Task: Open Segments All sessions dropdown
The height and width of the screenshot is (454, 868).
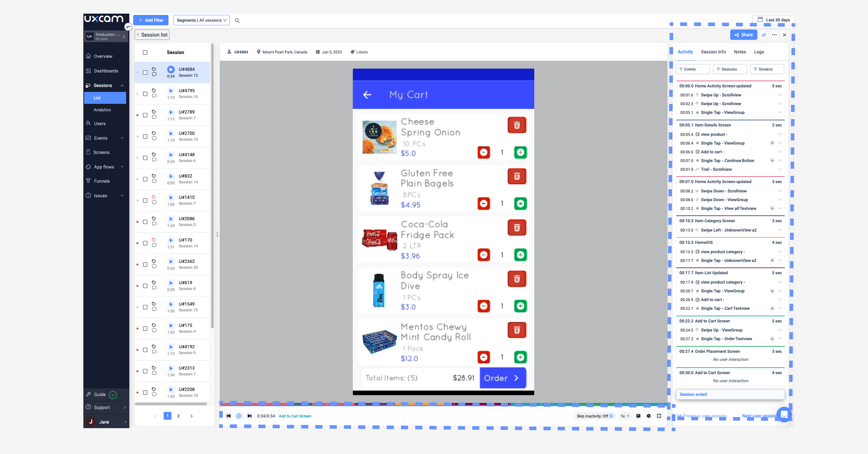Action: click(x=201, y=20)
